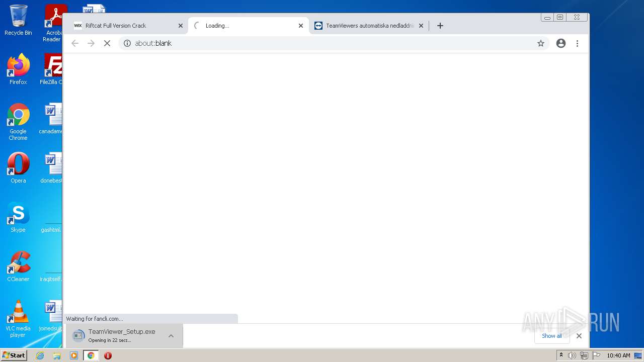Go back to previous page

(x=75, y=43)
